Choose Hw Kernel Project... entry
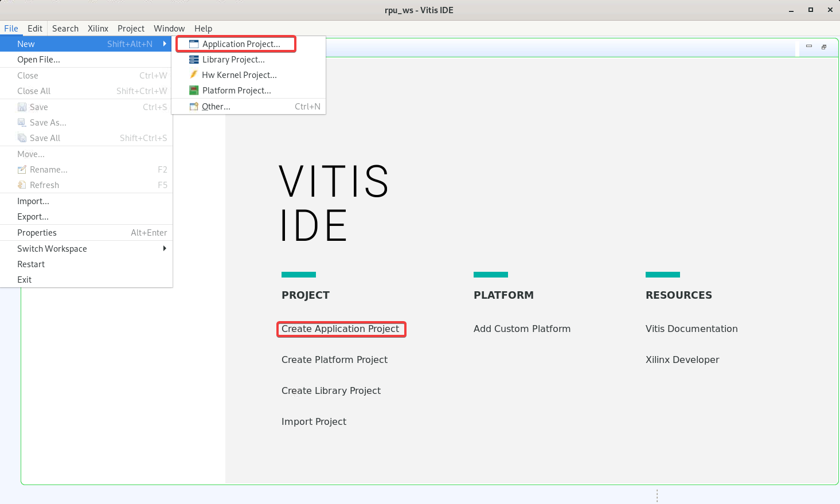Screen dimensions: 840x504 click(249, 75)
